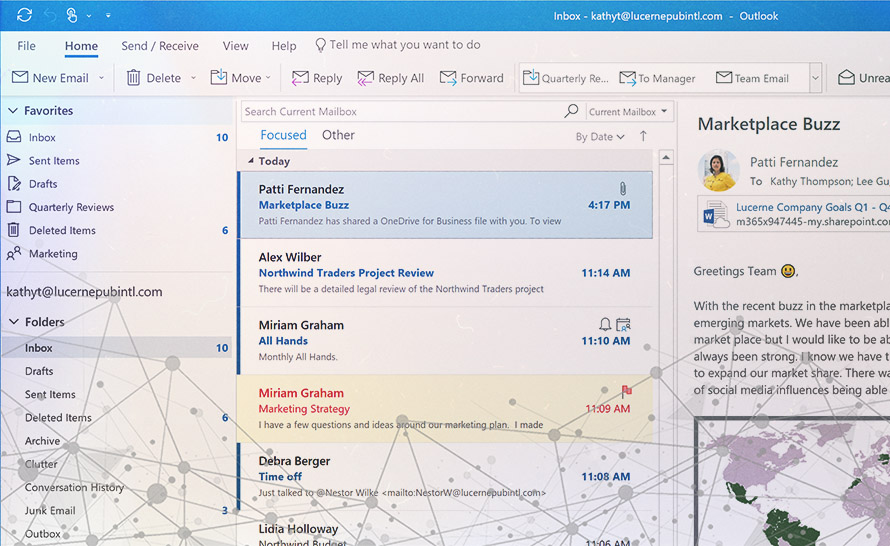
Task: Open the Clutter folder
Action: (x=116, y=464)
